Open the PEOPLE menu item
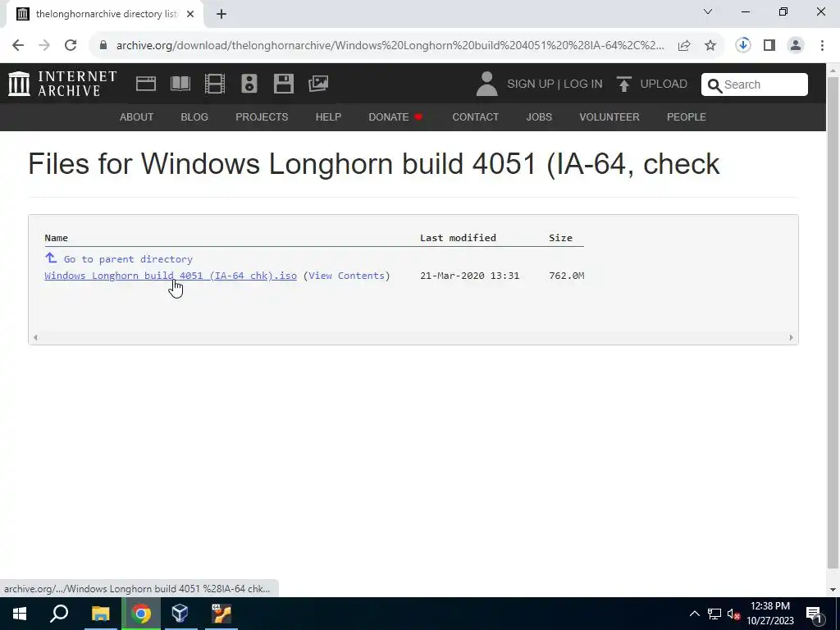 [x=687, y=116]
